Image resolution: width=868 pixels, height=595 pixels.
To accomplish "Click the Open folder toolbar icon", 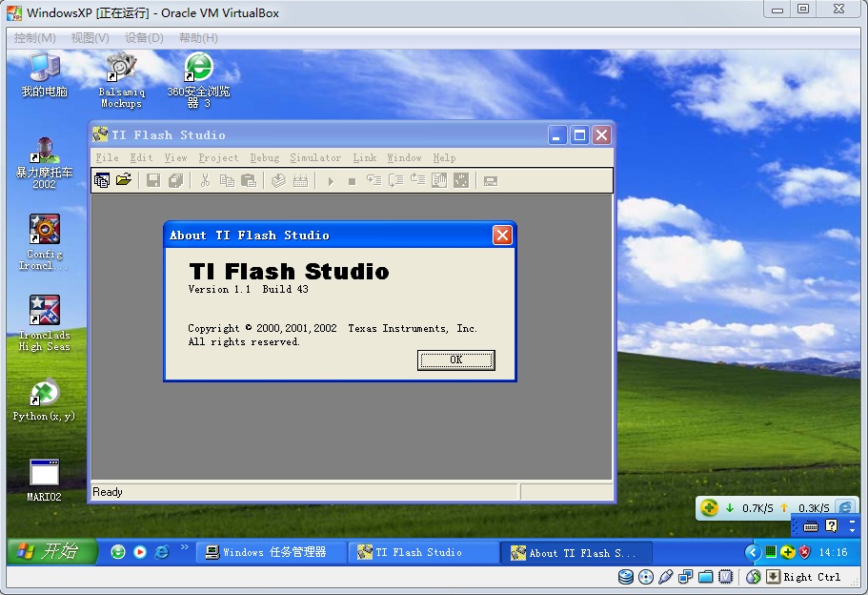I will pyautogui.click(x=124, y=180).
